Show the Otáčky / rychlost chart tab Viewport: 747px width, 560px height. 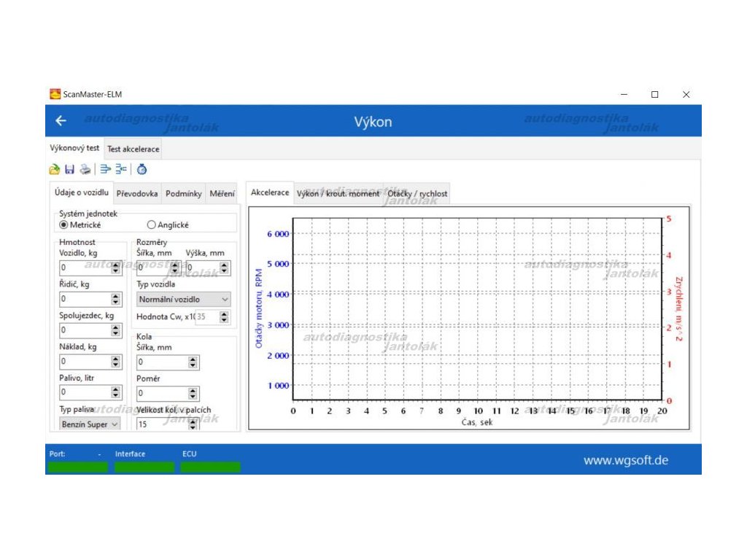pyautogui.click(x=417, y=194)
